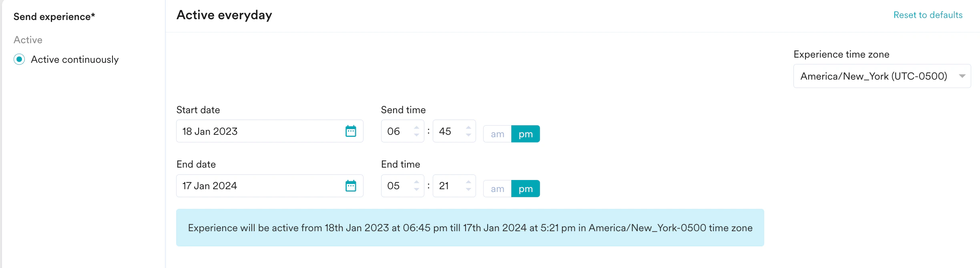
Task: Open the End date calendar picker
Action: click(351, 185)
